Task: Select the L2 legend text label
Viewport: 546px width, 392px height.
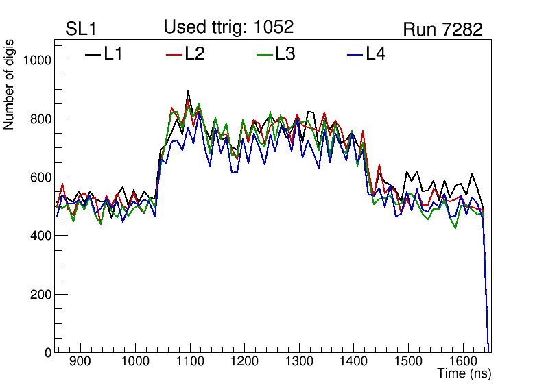Action: tap(195, 54)
